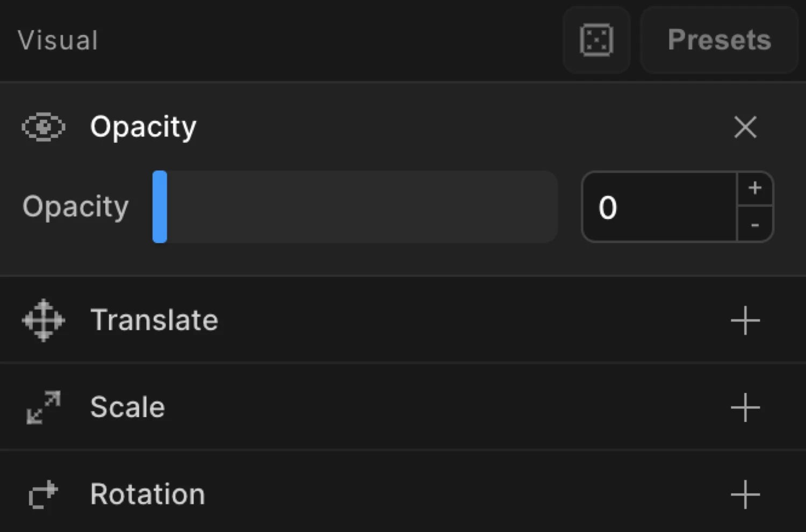The height and width of the screenshot is (532, 806).
Task: Increment opacity with the plus stepper
Action: coord(755,188)
